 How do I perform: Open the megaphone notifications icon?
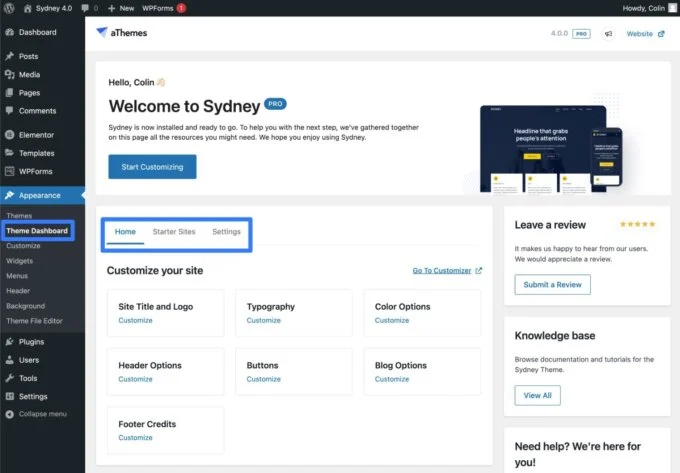pos(608,34)
